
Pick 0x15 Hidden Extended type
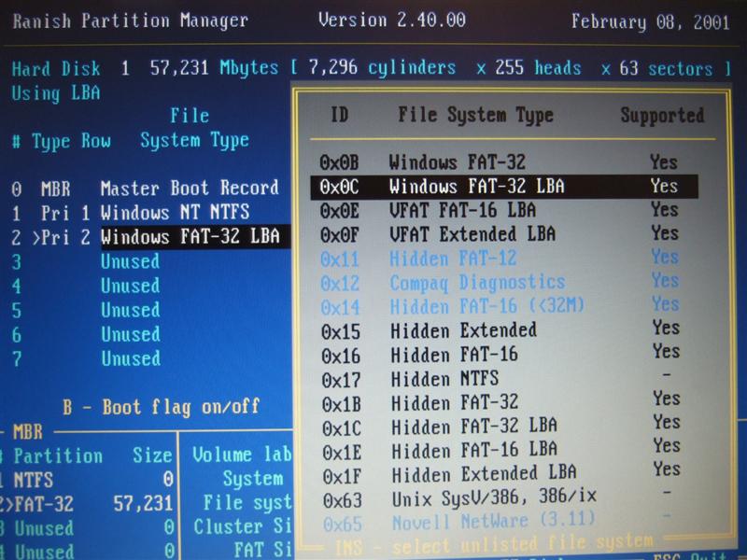click(x=500, y=330)
